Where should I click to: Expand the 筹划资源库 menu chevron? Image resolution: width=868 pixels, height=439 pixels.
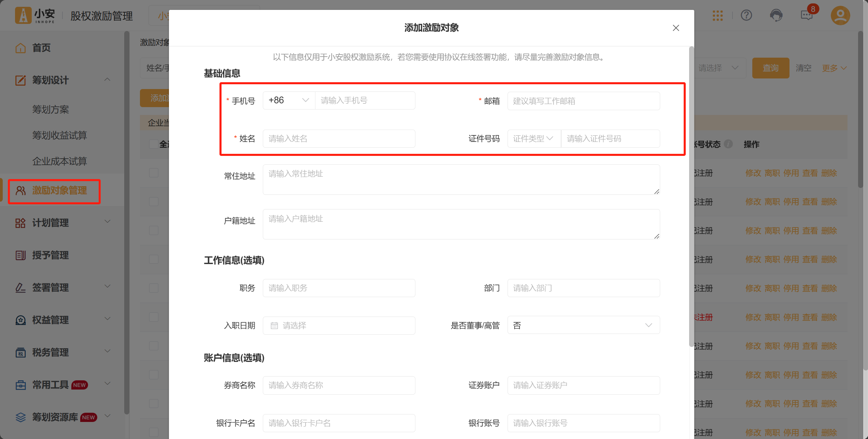(108, 416)
